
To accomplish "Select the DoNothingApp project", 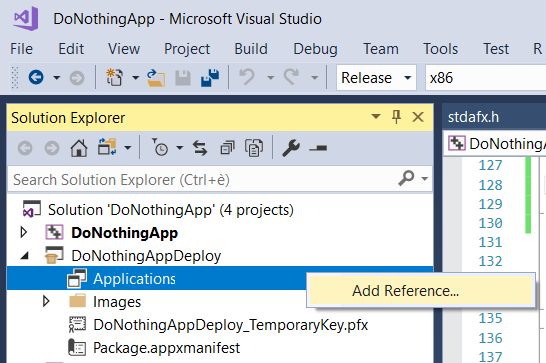I will click(124, 233).
